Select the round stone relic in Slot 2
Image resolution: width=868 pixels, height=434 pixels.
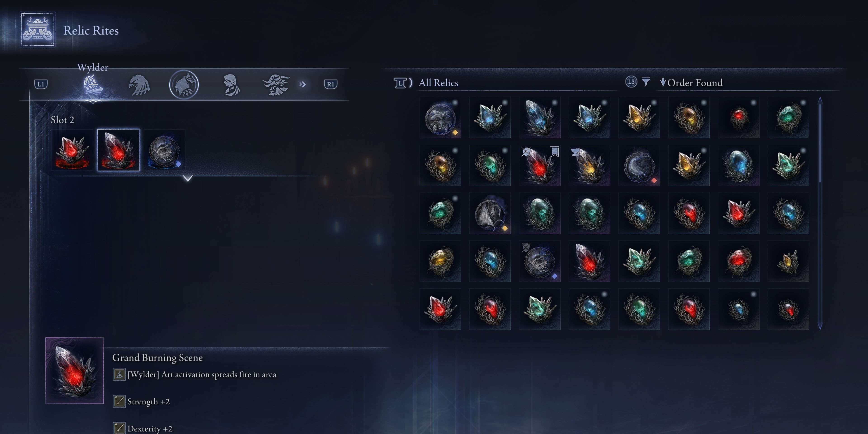coord(164,150)
